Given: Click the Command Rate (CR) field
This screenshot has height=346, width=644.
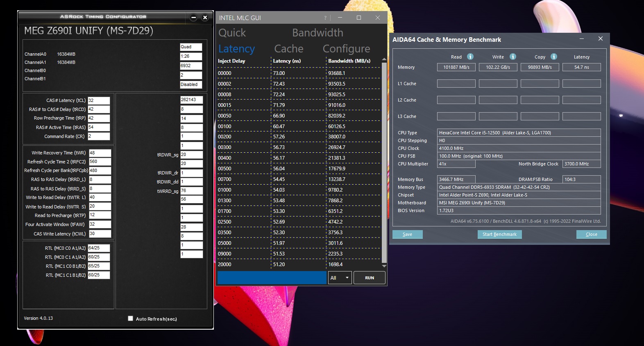Looking at the screenshot, I should pos(99,136).
